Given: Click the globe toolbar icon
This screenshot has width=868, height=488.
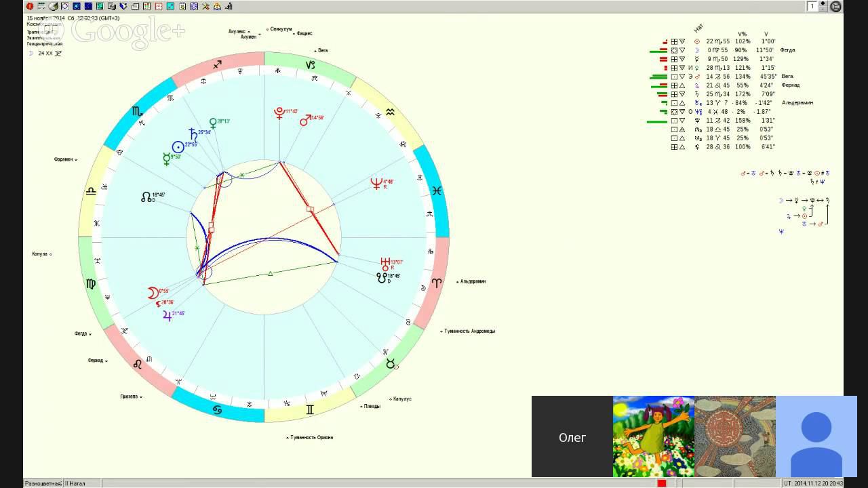Looking at the screenshot, I should click(53, 6).
